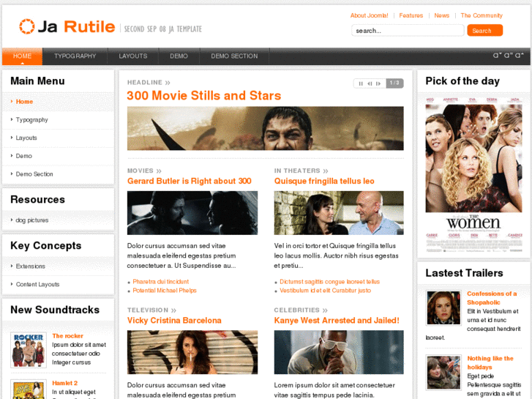Open Extensions under Key Concepts
Screen dimensions: 532x399
(30, 266)
